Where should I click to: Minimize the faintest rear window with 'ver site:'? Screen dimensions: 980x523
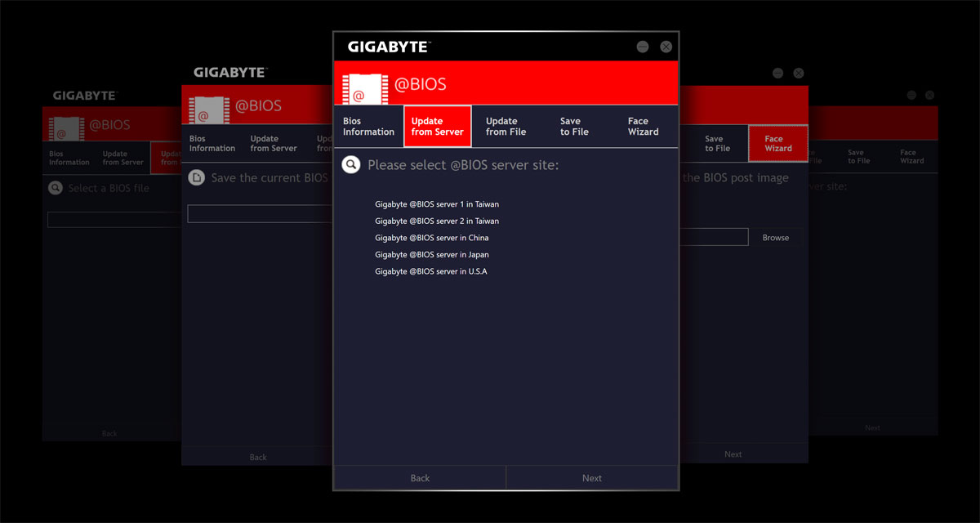click(x=911, y=95)
